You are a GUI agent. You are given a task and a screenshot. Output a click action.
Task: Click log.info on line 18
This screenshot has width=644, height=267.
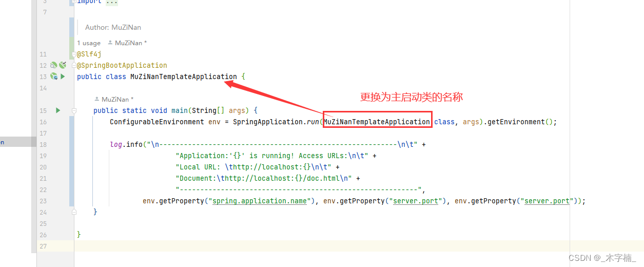126,144
